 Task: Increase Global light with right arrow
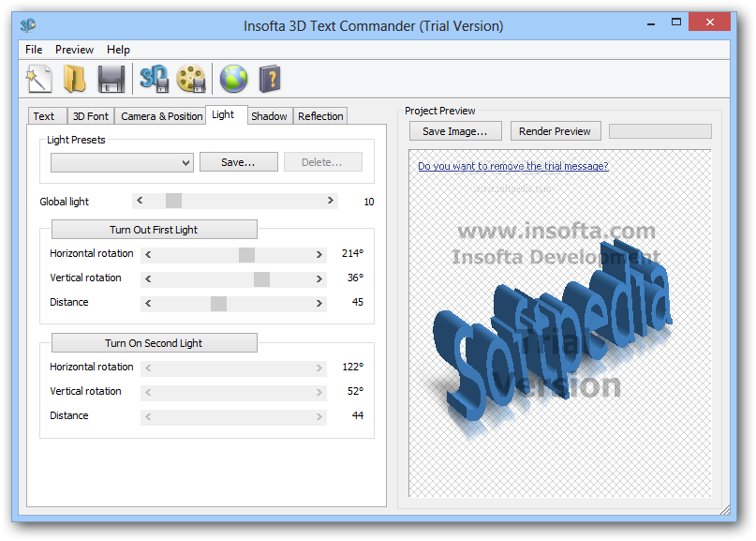click(x=331, y=201)
